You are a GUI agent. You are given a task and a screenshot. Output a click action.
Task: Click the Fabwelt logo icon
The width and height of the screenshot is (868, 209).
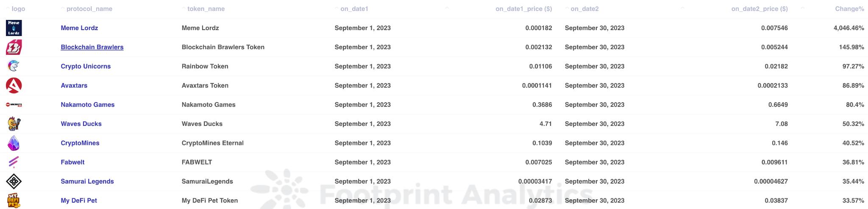pos(14,162)
